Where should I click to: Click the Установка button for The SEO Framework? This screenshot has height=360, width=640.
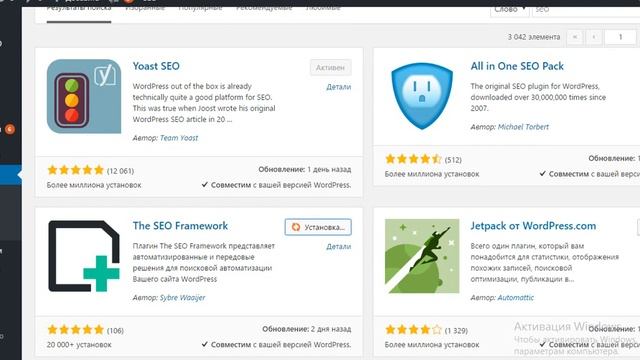318,227
